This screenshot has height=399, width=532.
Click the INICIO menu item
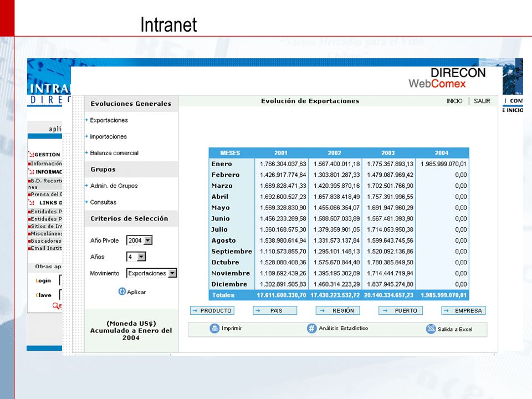454,101
